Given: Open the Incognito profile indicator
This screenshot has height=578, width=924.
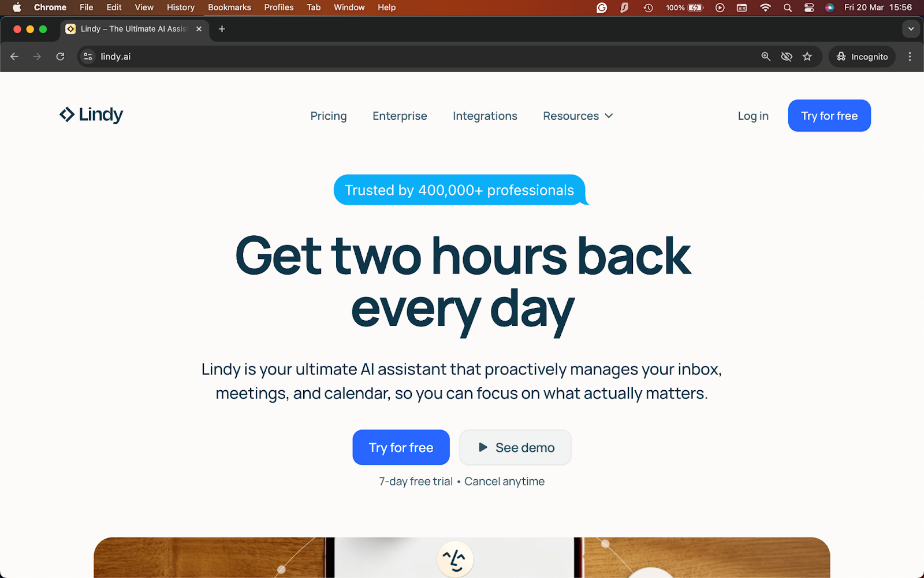Looking at the screenshot, I should 862,57.
